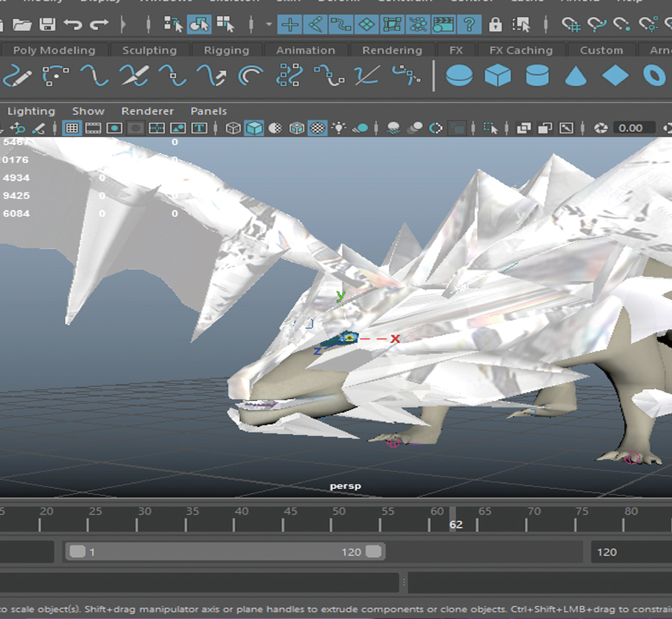Toggle the miscellaneous question mark mask
Image resolution: width=672 pixels, height=619 pixels.
tap(469, 24)
